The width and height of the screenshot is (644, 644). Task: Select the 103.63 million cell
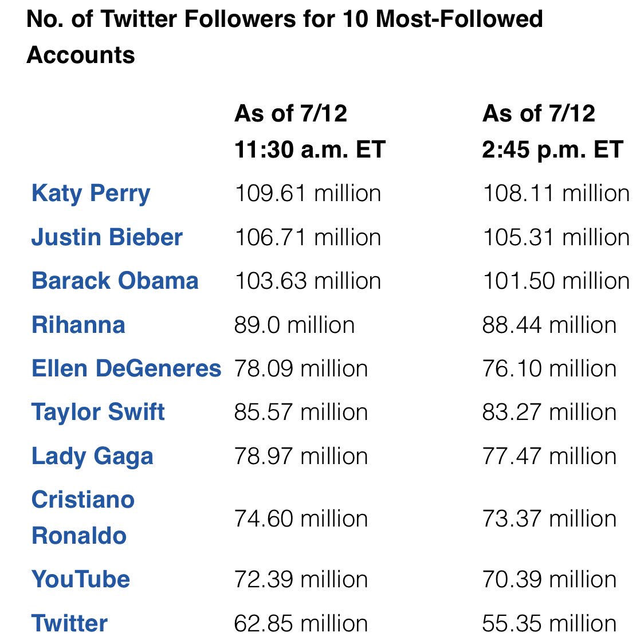[x=308, y=281]
